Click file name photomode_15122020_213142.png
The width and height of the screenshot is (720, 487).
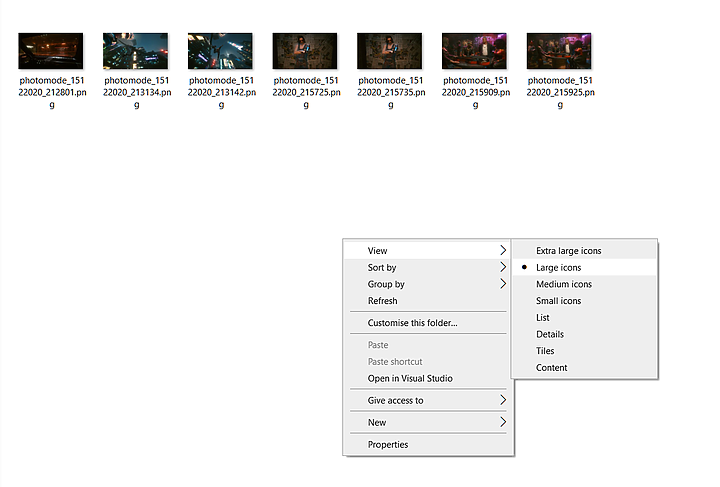(x=221, y=92)
